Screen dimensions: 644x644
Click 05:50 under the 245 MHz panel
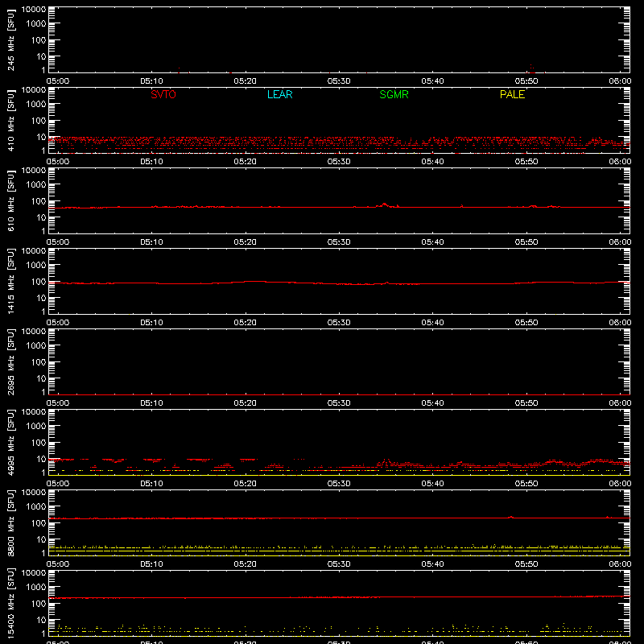(526, 81)
